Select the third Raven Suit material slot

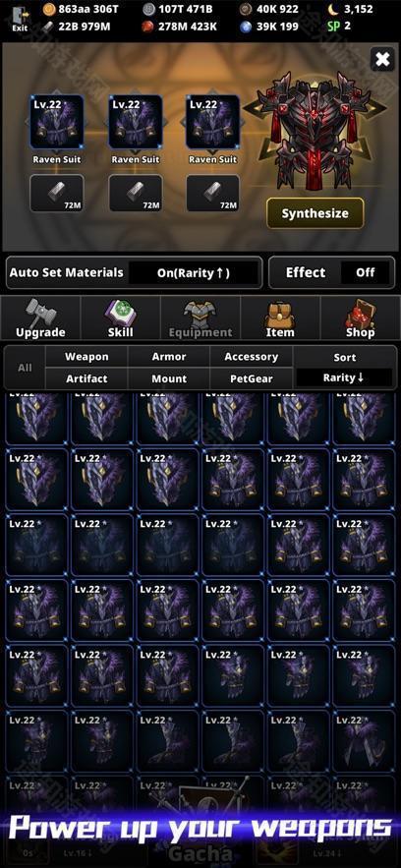[213, 122]
